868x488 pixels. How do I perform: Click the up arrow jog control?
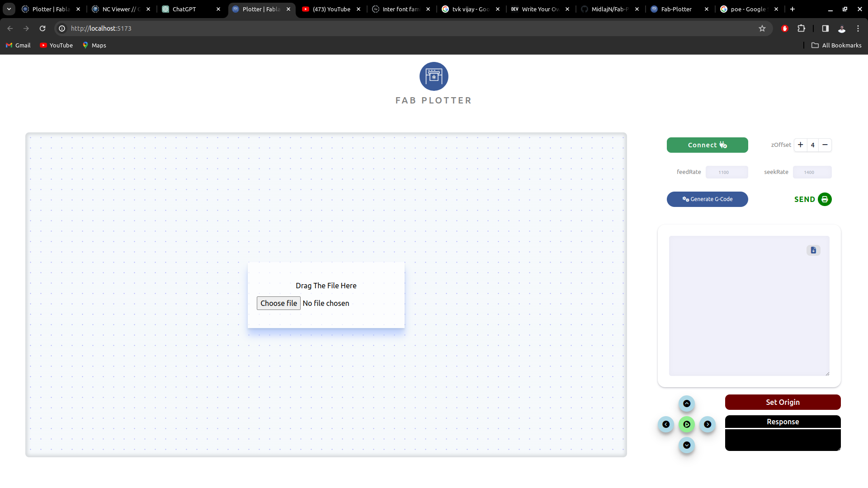pos(687,404)
